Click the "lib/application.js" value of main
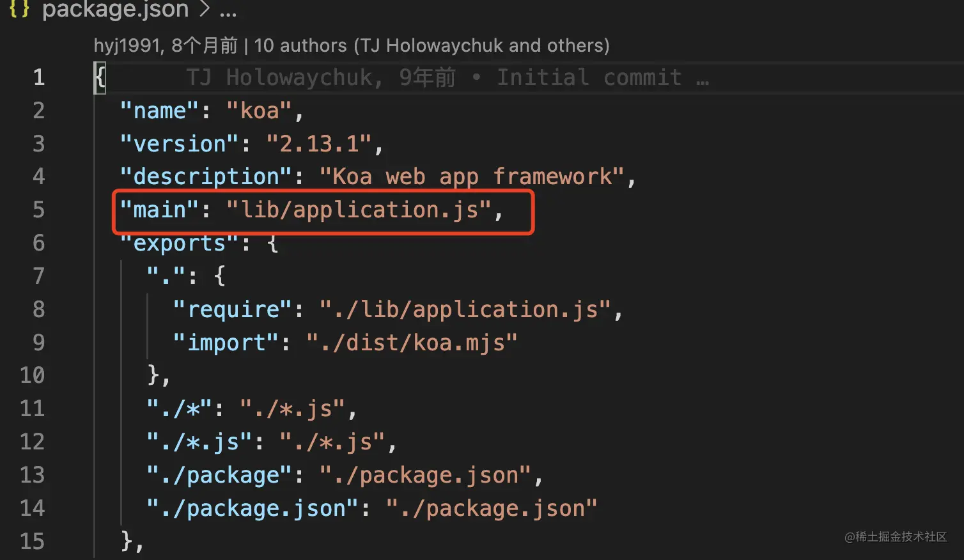964x560 pixels. [x=359, y=210]
